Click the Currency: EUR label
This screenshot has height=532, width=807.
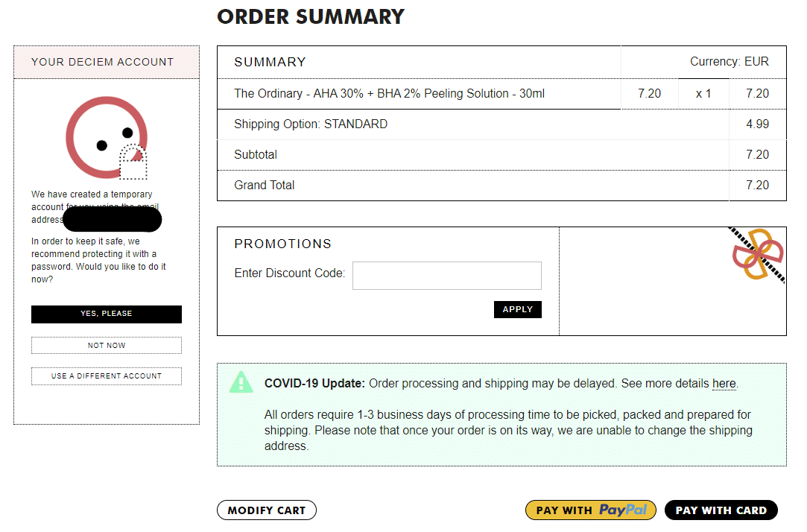(x=729, y=62)
